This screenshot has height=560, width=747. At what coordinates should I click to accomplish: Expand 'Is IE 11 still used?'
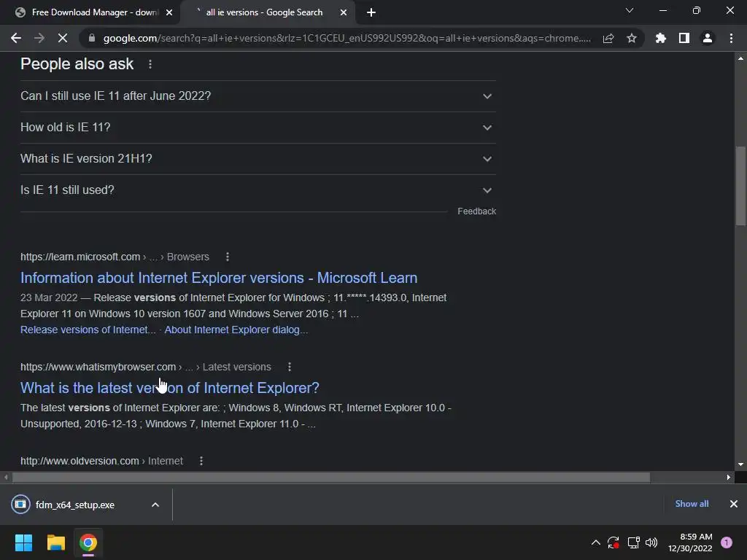[x=258, y=190]
